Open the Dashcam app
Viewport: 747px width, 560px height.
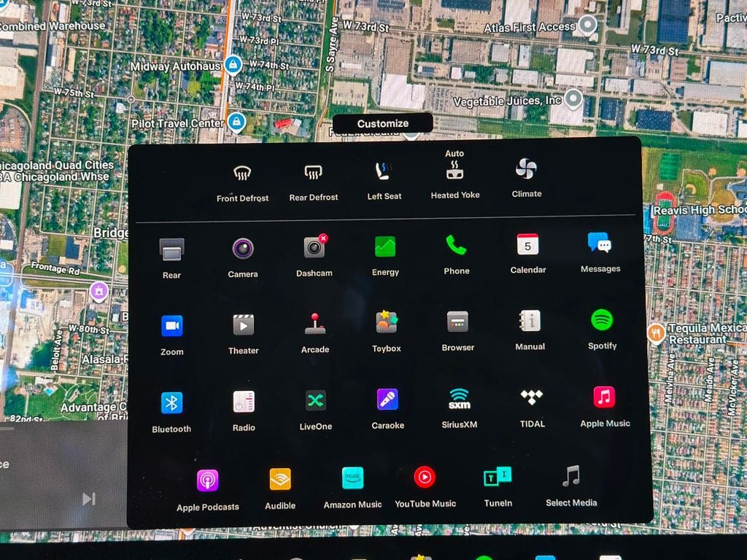tap(314, 247)
